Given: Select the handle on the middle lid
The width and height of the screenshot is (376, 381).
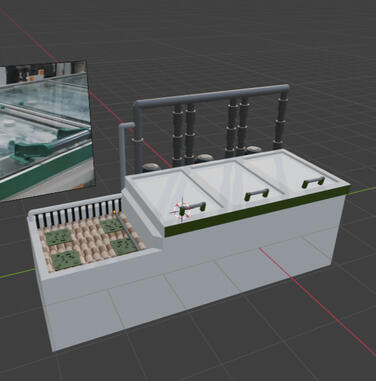Looking at the screenshot, I should (x=257, y=194).
